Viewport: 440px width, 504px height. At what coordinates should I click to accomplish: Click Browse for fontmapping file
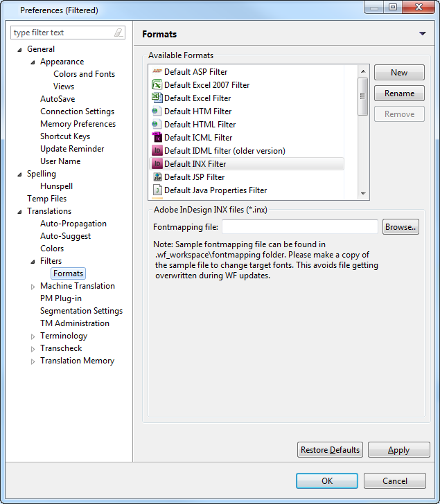click(401, 227)
